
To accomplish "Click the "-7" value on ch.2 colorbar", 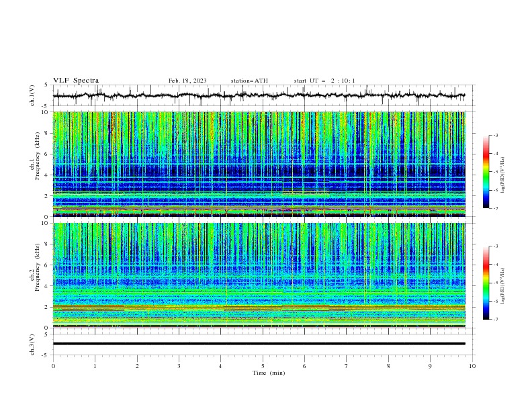I will coord(496,319).
